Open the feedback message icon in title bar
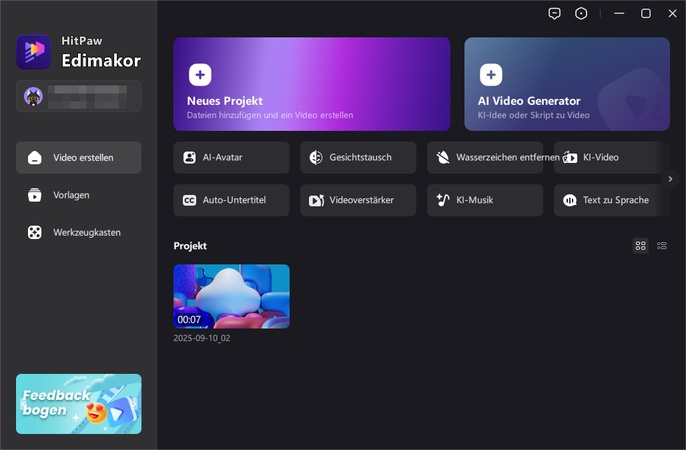This screenshot has height=450, width=686. point(555,13)
